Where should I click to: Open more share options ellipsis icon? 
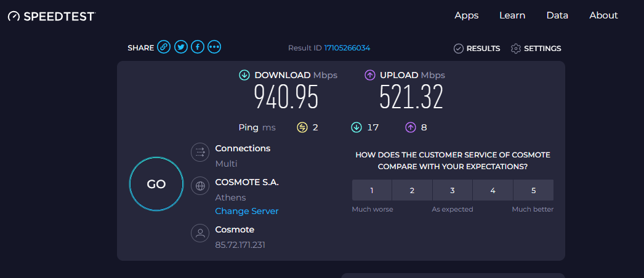(x=214, y=47)
